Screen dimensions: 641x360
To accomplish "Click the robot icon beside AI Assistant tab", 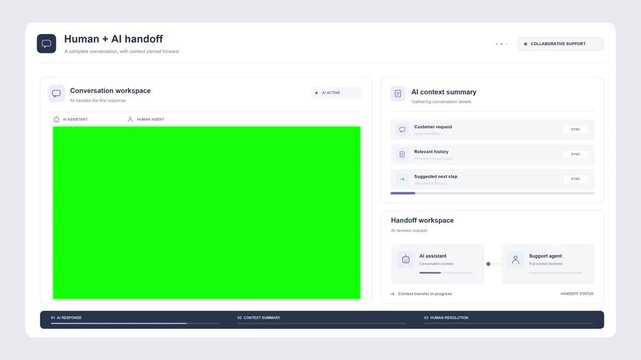I will coord(56,119).
